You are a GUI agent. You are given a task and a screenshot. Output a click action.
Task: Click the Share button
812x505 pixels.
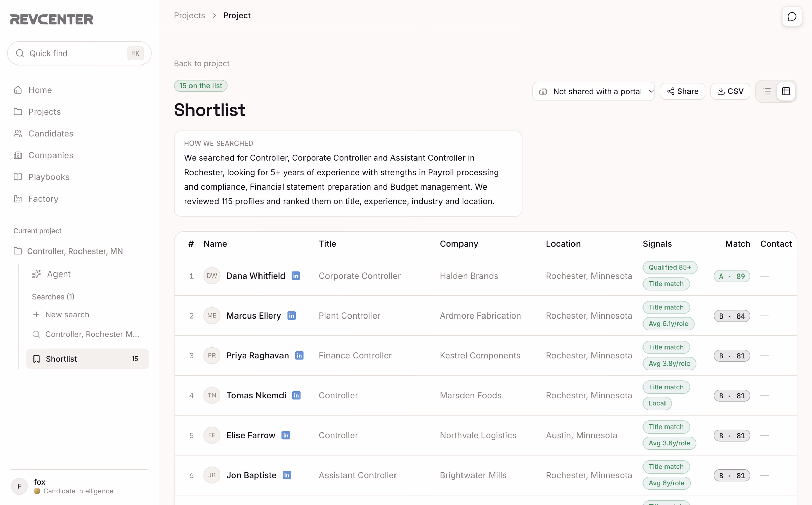(682, 91)
